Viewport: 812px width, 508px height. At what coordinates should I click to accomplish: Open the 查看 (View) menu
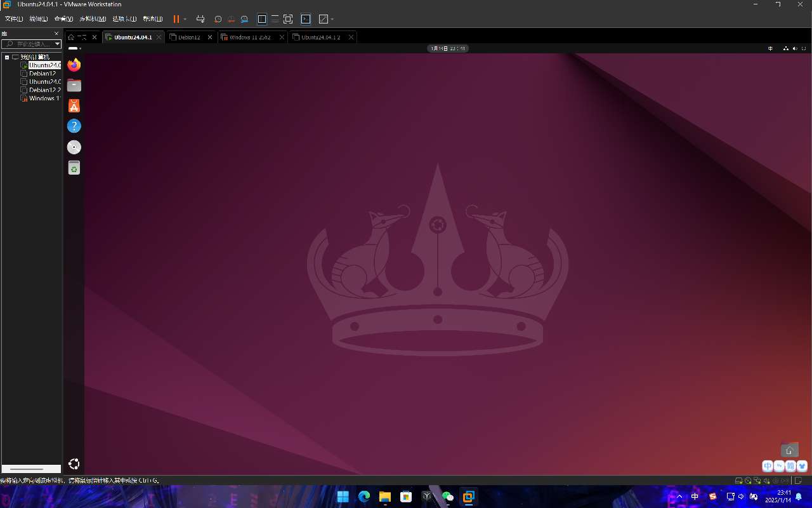(63, 20)
